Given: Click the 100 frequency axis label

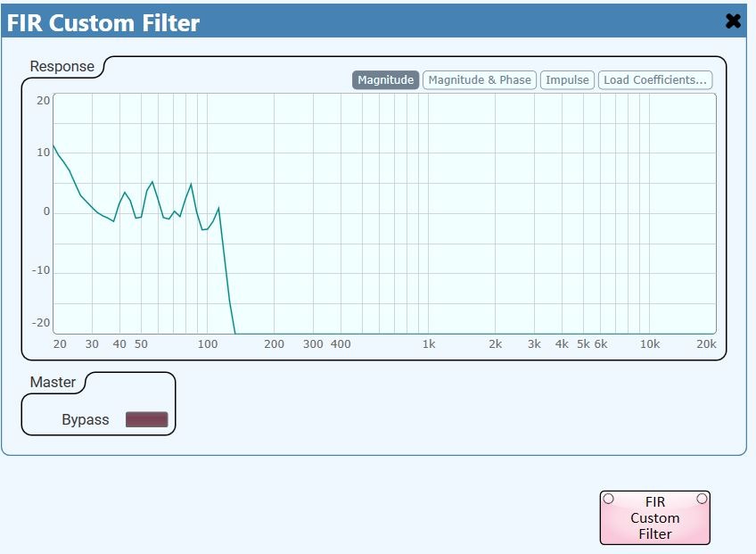Looking at the screenshot, I should point(208,344).
